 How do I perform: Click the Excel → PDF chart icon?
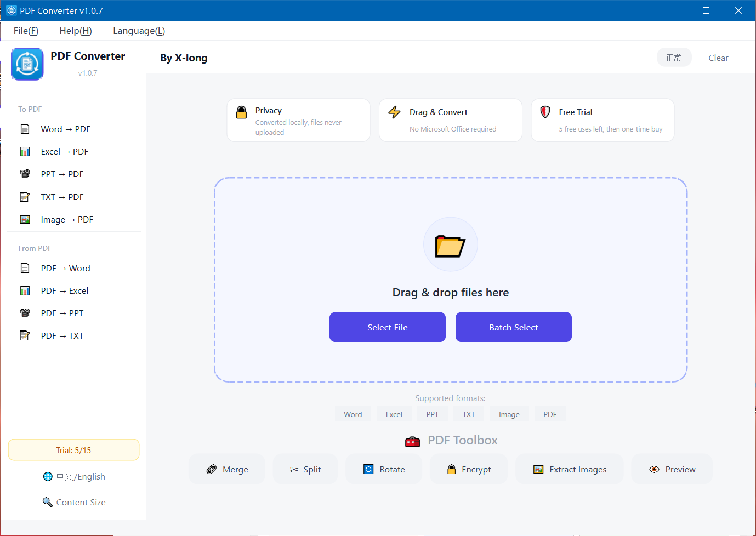[25, 151]
